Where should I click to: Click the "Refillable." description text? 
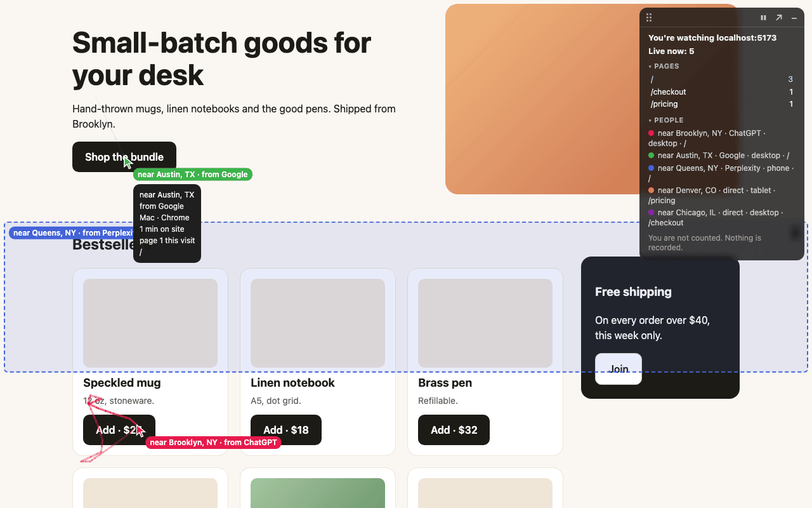tap(438, 401)
